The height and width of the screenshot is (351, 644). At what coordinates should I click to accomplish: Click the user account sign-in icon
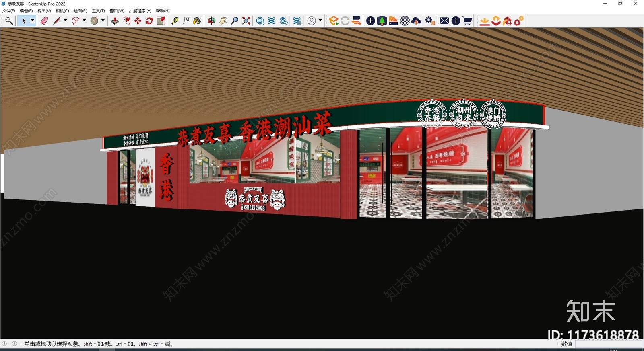point(312,21)
